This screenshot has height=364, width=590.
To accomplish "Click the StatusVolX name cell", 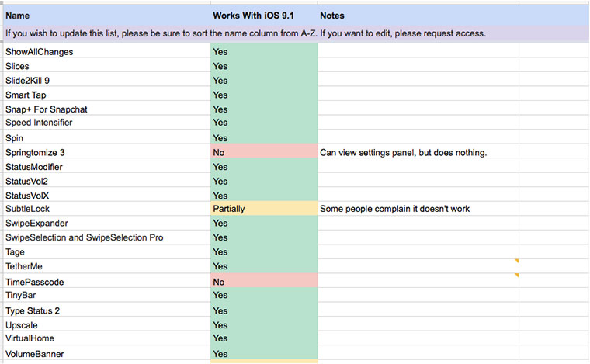I will pos(29,196).
